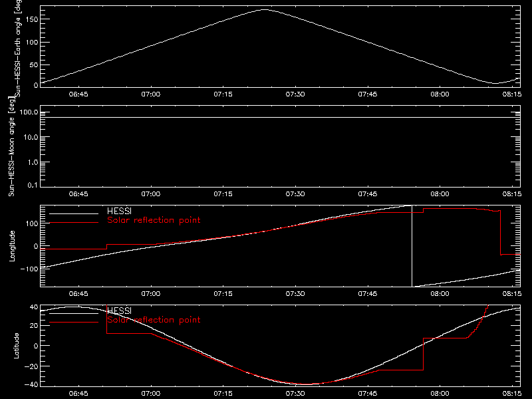The height and width of the screenshot is (399, 532).
Task: Select the 1.0 tick on Moon angle plot
Action: point(33,162)
